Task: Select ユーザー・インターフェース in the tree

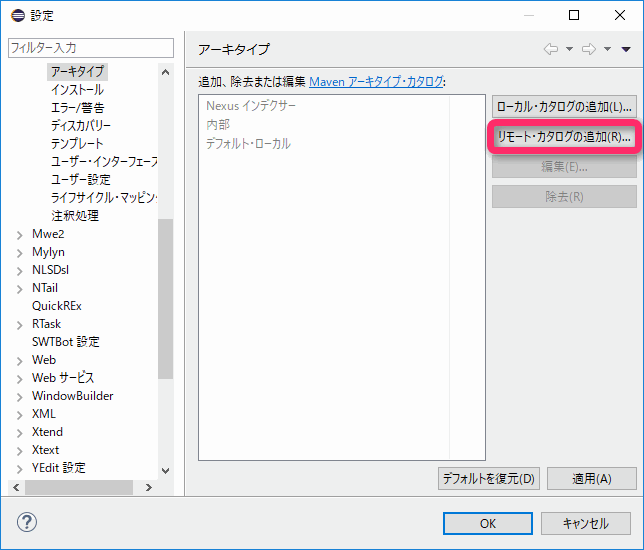Action: (104, 161)
